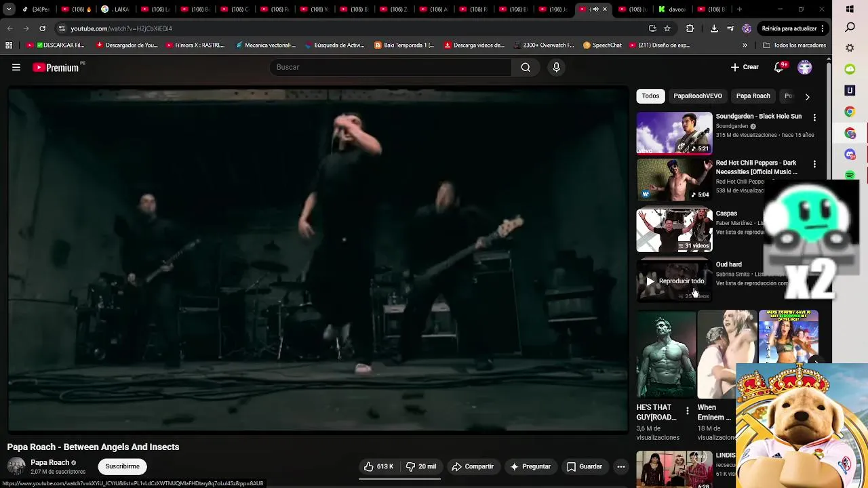The height and width of the screenshot is (488, 868).
Task: Open options for HE'S THAT GUY short
Action: click(x=688, y=411)
